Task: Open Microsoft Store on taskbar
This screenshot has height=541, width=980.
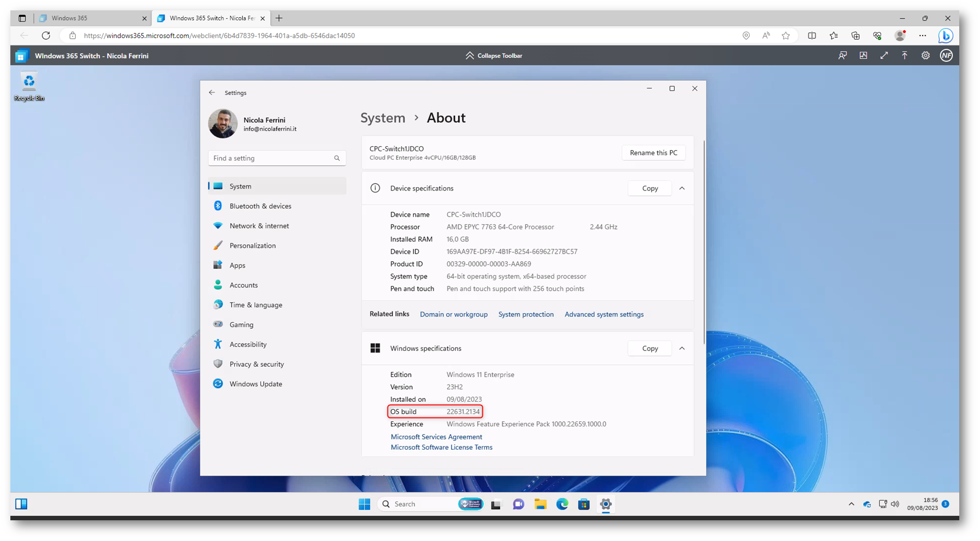Action: click(x=584, y=504)
